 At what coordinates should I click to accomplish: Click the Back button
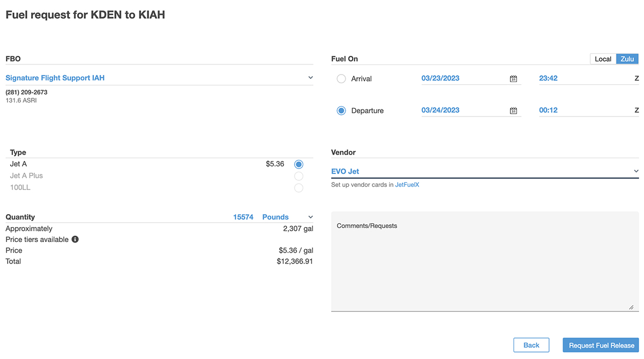pyautogui.click(x=531, y=345)
